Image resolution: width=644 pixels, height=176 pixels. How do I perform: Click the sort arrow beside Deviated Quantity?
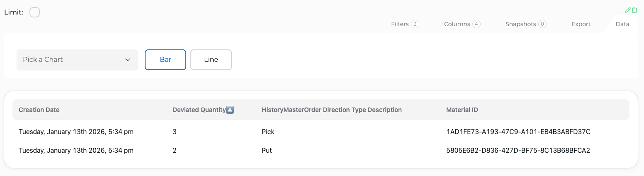pyautogui.click(x=230, y=110)
